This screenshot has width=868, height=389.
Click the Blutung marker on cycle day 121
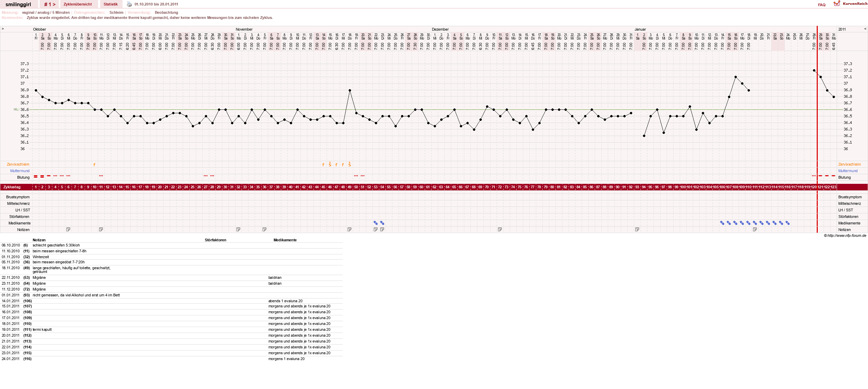click(x=821, y=176)
